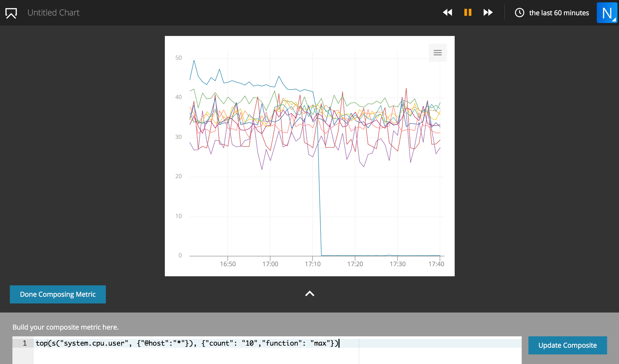Rewind the chart time window
This screenshot has width=619, height=364.
[447, 12]
